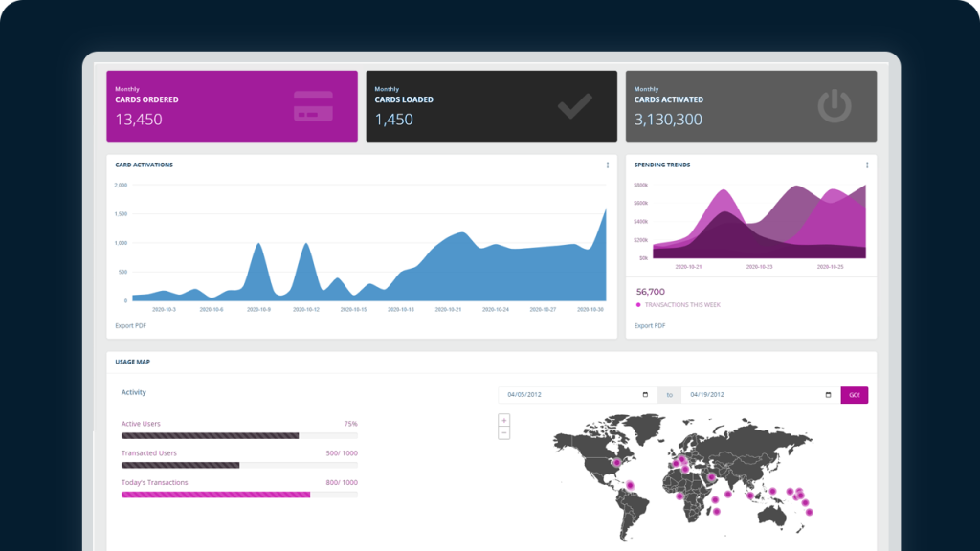Click the checkmark icon on Cards Loaded tile
Viewport: 980px width, 551px height.
coord(574,106)
